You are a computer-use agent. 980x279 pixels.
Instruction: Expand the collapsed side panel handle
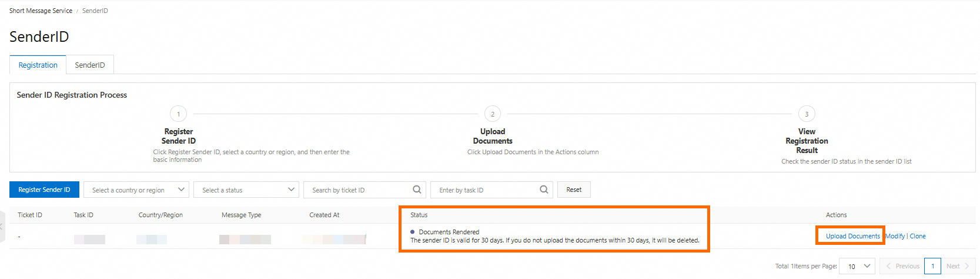point(2,226)
